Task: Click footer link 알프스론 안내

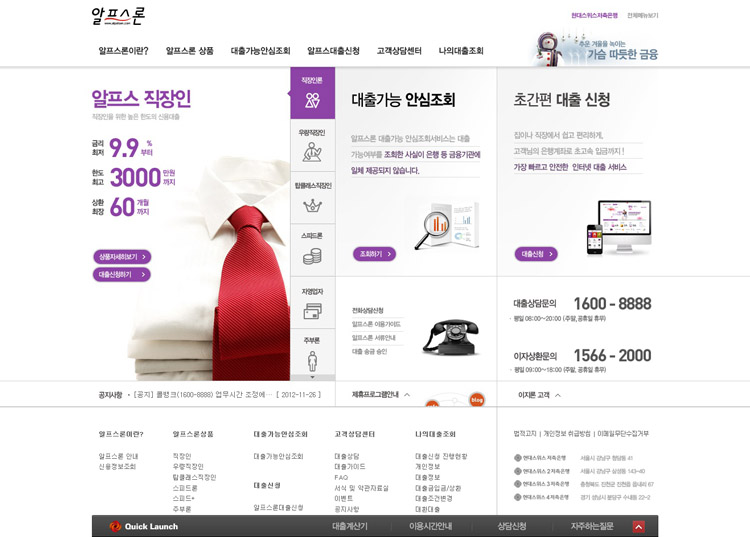Action: (x=118, y=456)
